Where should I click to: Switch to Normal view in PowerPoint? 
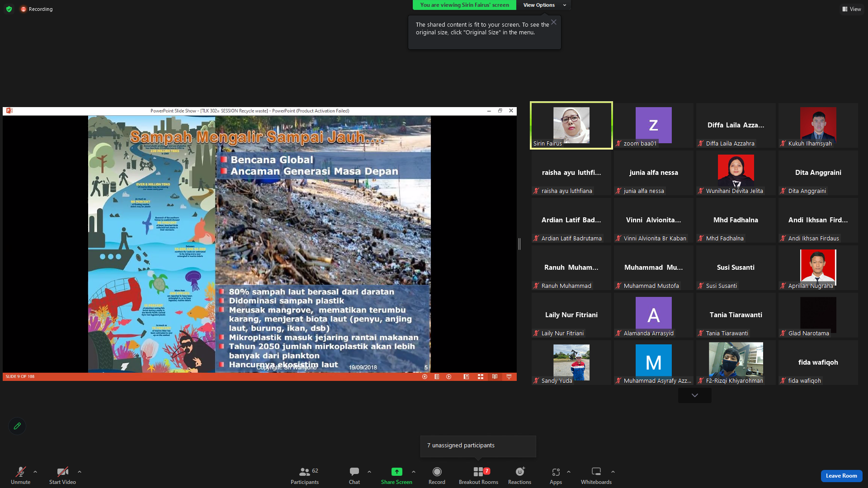point(466,376)
